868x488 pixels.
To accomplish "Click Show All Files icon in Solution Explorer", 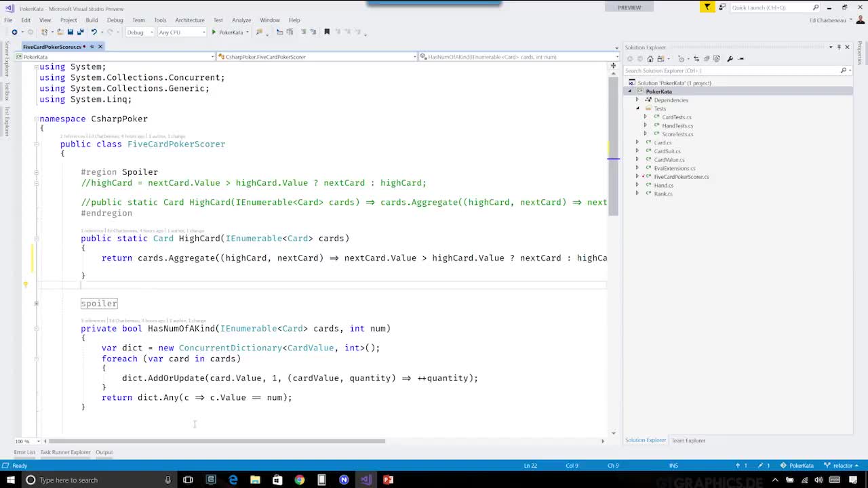I will coord(717,59).
